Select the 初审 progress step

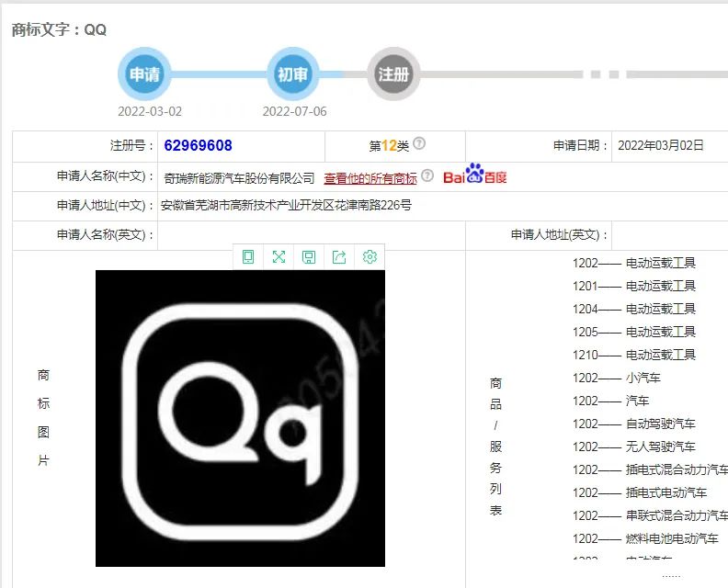(292, 74)
